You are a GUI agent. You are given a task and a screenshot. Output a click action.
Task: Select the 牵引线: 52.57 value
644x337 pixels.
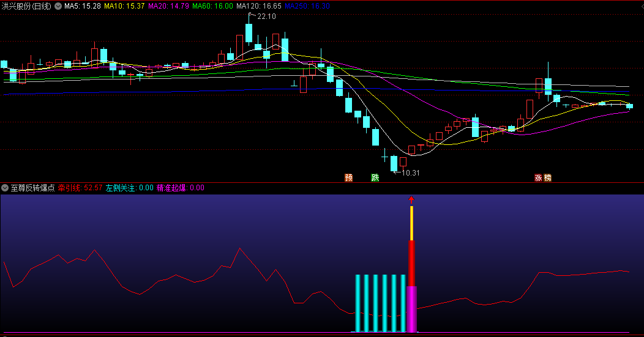click(x=80, y=188)
